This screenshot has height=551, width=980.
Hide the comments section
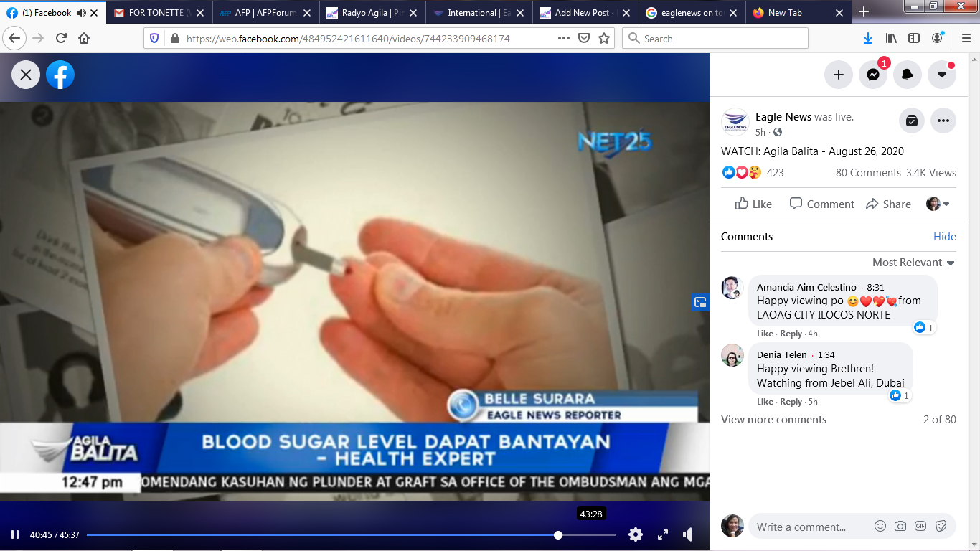[944, 237]
